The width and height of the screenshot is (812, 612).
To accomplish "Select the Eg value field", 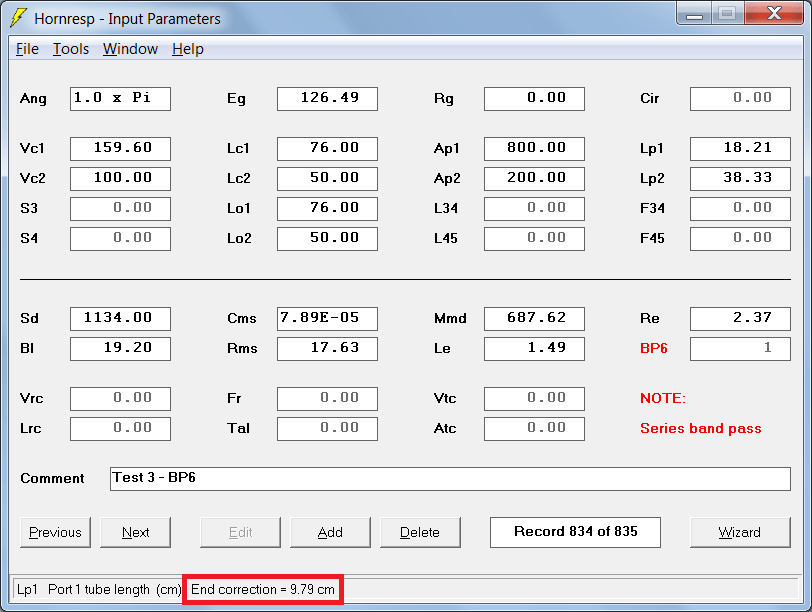I will 327,99.
